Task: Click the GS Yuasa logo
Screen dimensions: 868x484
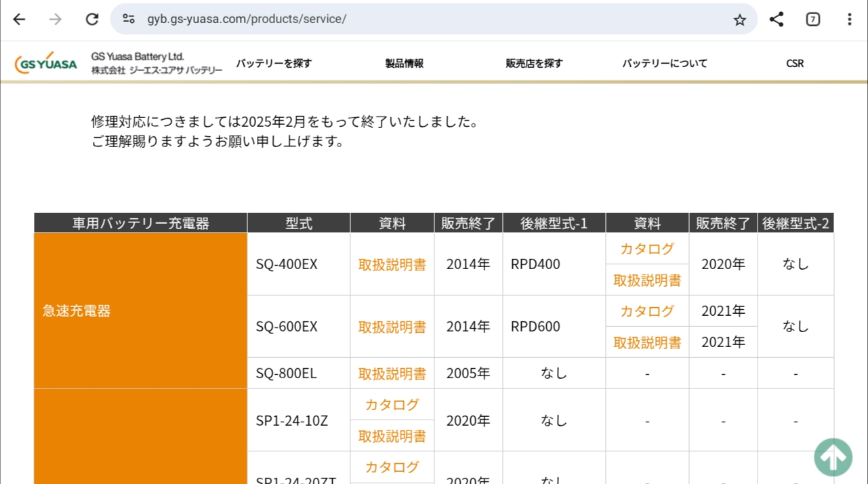Action: pyautogui.click(x=46, y=64)
